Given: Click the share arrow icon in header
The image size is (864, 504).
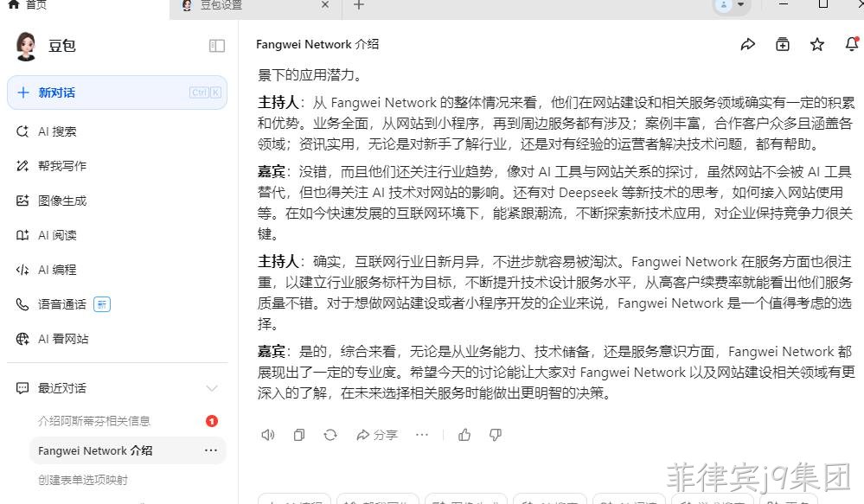Looking at the screenshot, I should tap(748, 45).
